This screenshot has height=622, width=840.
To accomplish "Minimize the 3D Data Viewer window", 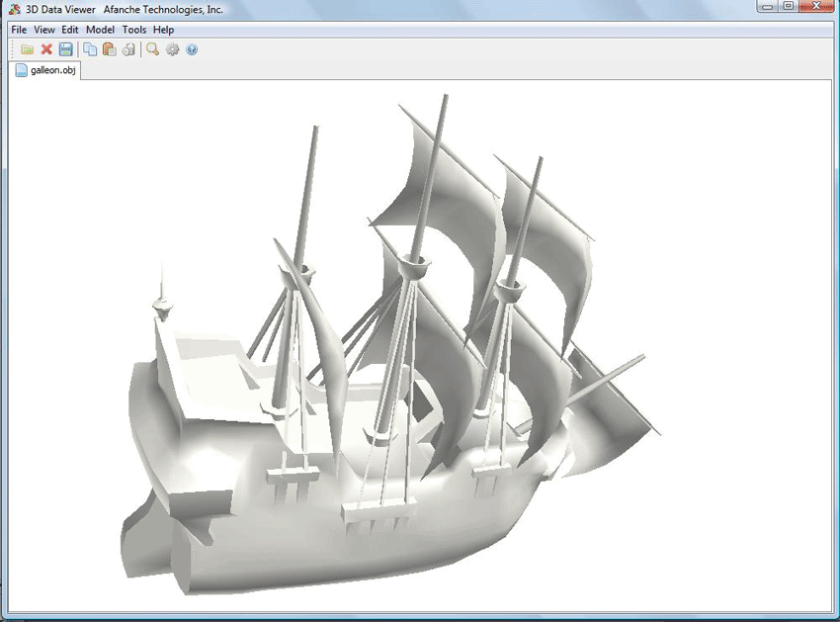I will click(x=767, y=6).
